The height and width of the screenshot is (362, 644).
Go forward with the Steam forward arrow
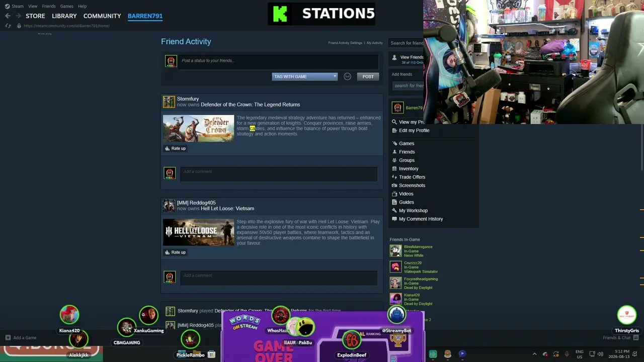[x=18, y=16]
